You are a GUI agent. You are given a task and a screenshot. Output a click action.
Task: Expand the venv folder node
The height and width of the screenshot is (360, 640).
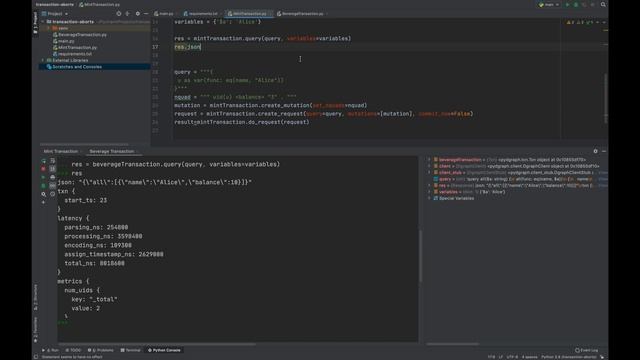[49, 28]
